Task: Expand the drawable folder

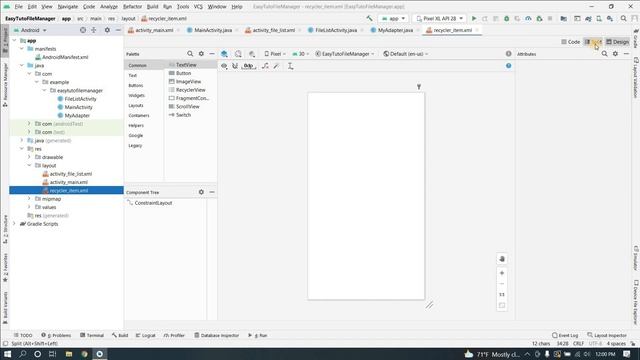Action: click(29, 157)
